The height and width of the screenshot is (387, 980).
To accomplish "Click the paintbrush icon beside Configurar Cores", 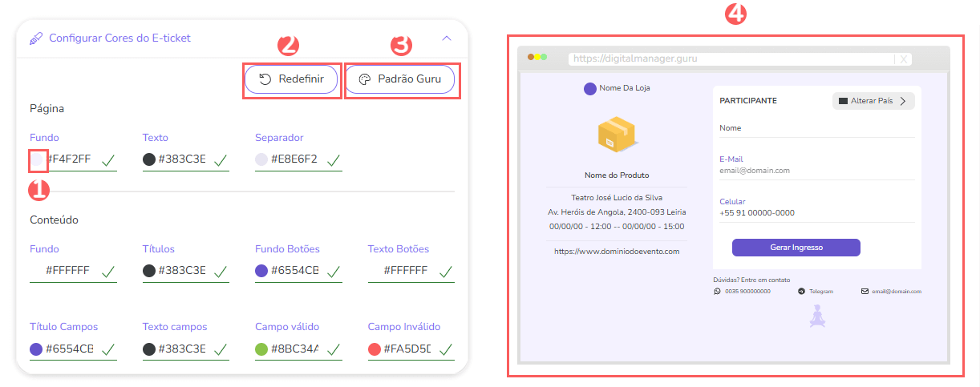I will tap(35, 38).
